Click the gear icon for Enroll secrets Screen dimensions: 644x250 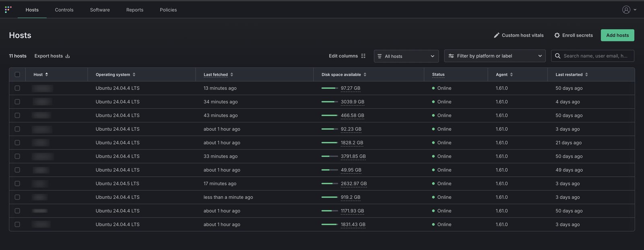click(x=557, y=35)
